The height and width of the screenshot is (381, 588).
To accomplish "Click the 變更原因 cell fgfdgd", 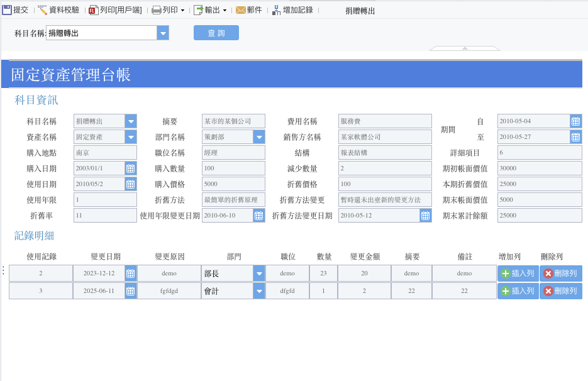I will coord(169,291).
